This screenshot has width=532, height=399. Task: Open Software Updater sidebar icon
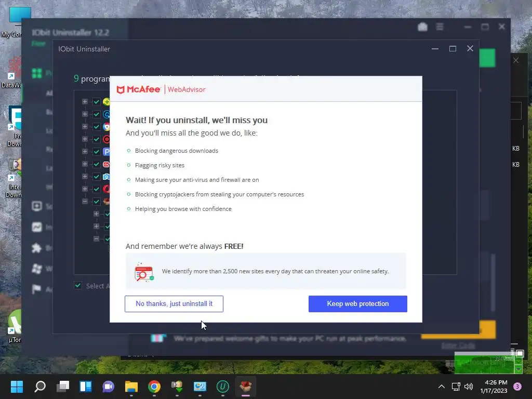pos(37,206)
